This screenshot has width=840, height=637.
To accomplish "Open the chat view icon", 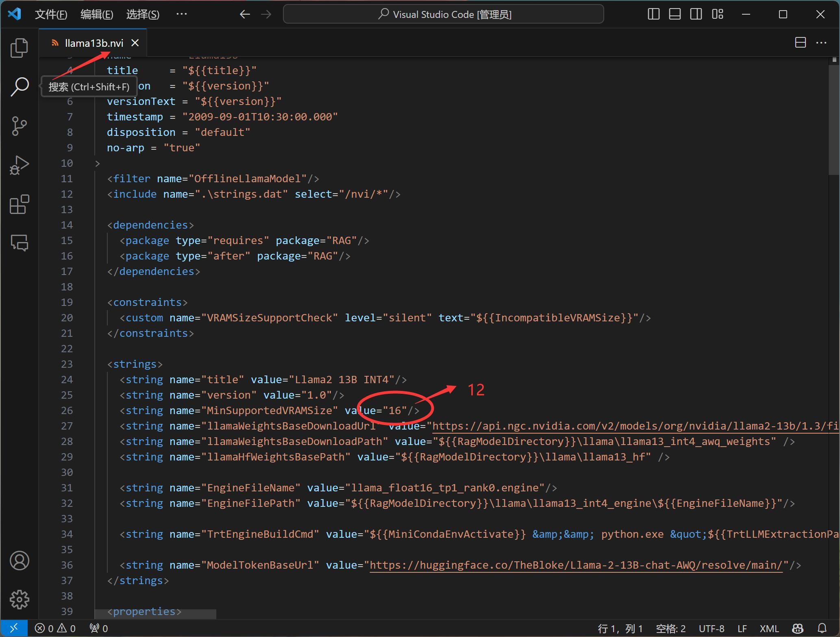I will click(19, 243).
